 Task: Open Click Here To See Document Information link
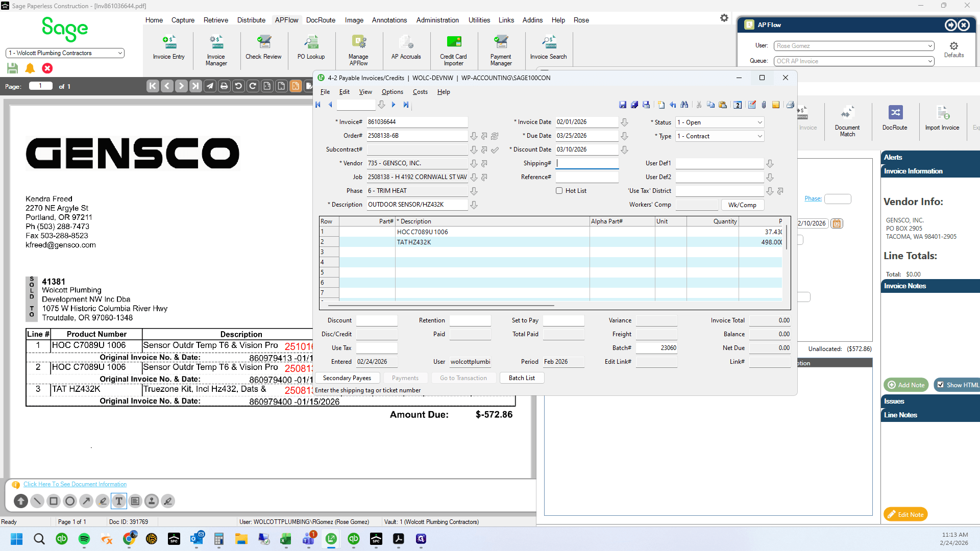[75, 484]
